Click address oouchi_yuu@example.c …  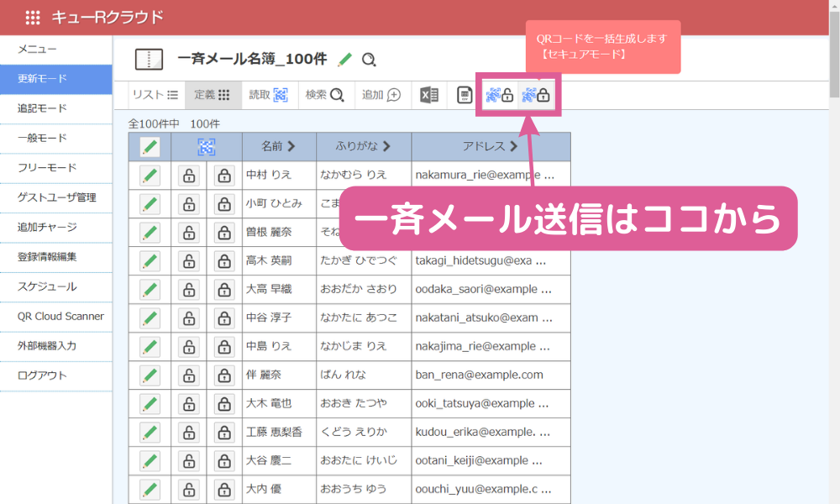pos(483,489)
